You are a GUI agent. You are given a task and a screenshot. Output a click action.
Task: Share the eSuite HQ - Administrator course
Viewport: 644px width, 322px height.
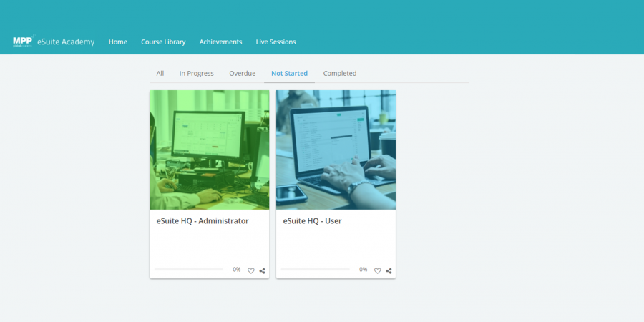pyautogui.click(x=263, y=270)
